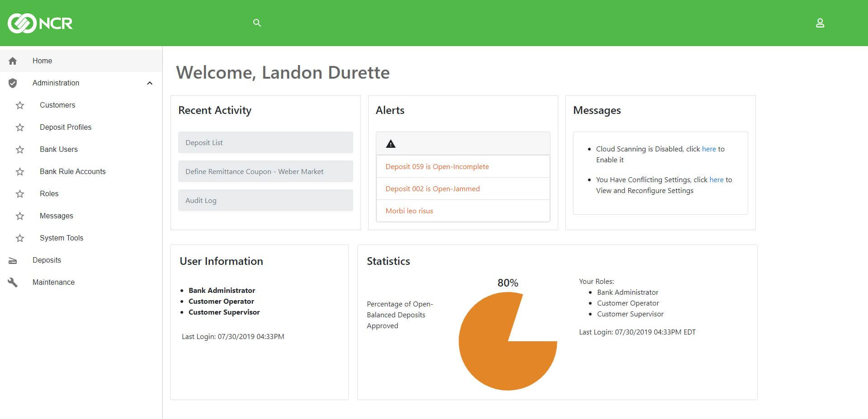Open the Maintenance menu
868x419 pixels.
[x=53, y=282]
